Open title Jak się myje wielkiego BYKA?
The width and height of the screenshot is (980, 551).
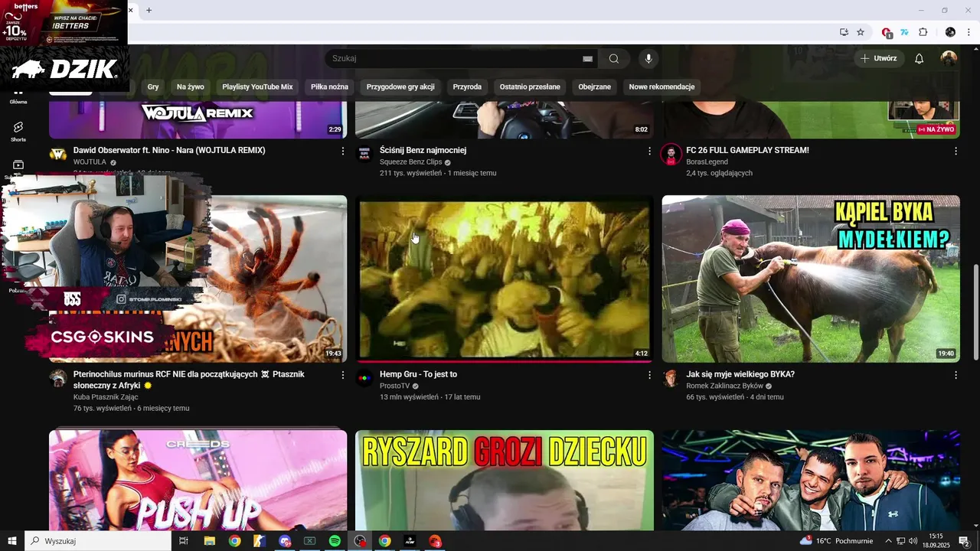coord(740,374)
